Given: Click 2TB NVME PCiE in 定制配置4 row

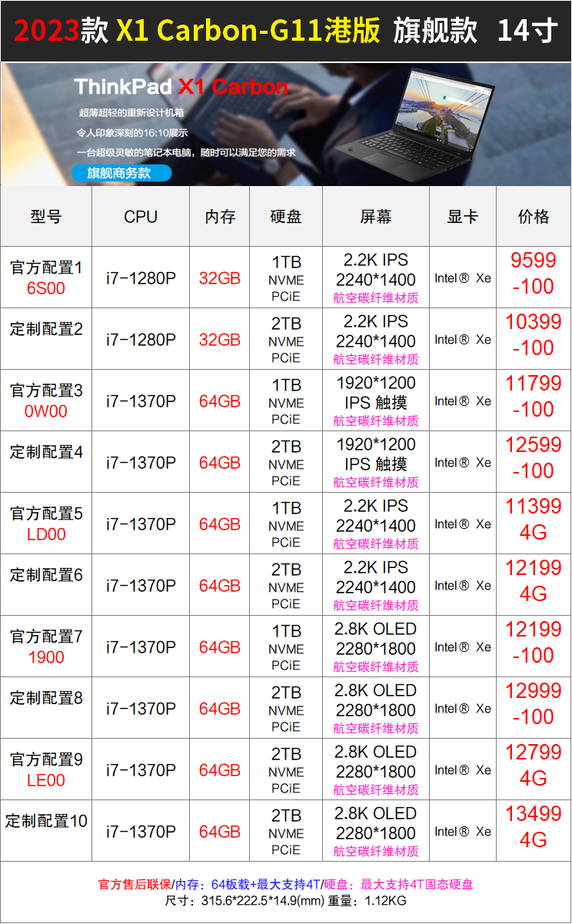Looking at the screenshot, I should (286, 463).
